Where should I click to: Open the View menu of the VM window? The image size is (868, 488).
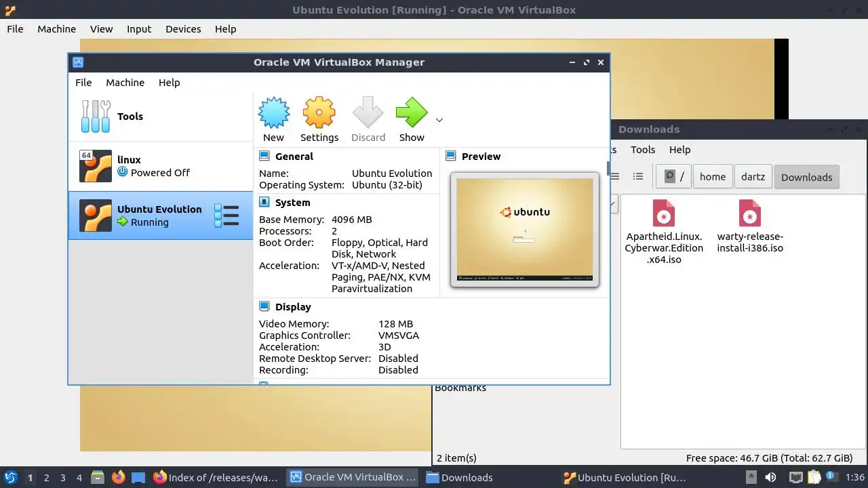tap(101, 29)
